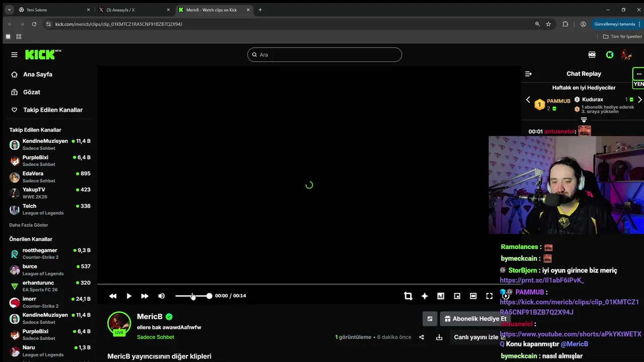Viewport: 644px width, 362px height.
Task: Click Güncellemeyi tamamla button
Action: pos(617,24)
